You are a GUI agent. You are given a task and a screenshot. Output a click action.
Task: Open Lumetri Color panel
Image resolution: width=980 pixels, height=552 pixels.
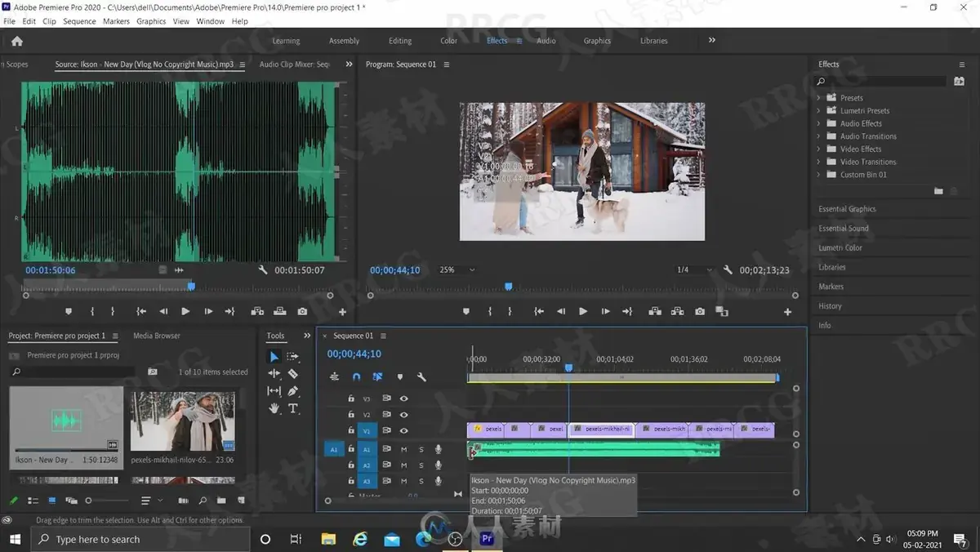(x=840, y=248)
